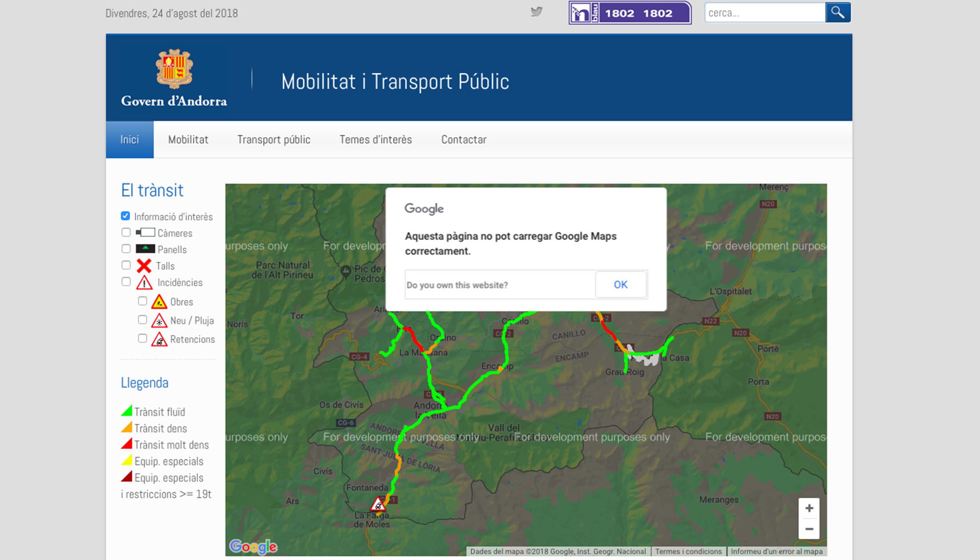Click the 'Do you own this website?' link
The width and height of the screenshot is (980, 560).
pos(457,285)
